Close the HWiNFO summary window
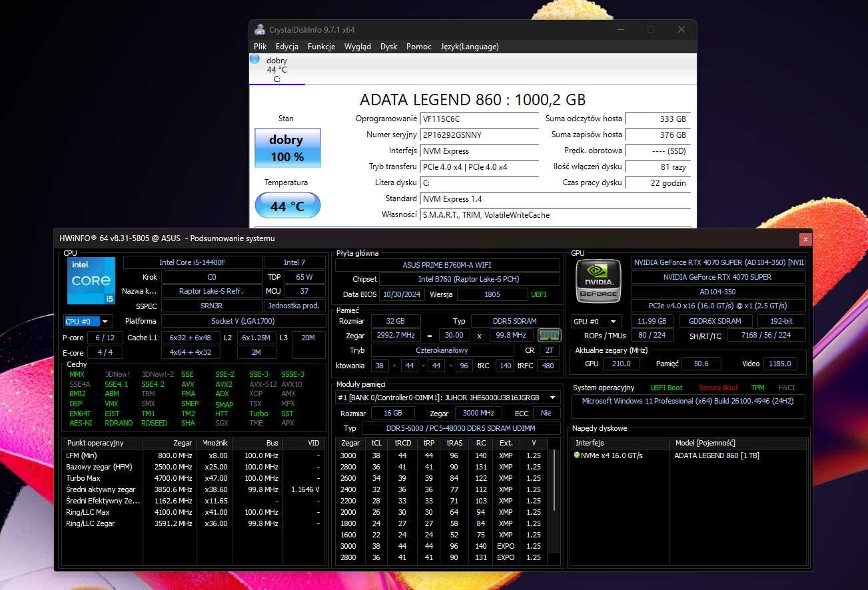The height and width of the screenshot is (590, 868). click(x=805, y=238)
